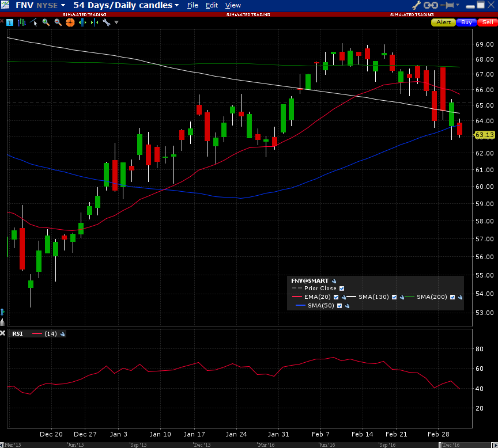Viewport: 498px width, 448px height.
Task: Expand the toolbar overflow arrow after the wrench
Action: (x=116, y=22)
